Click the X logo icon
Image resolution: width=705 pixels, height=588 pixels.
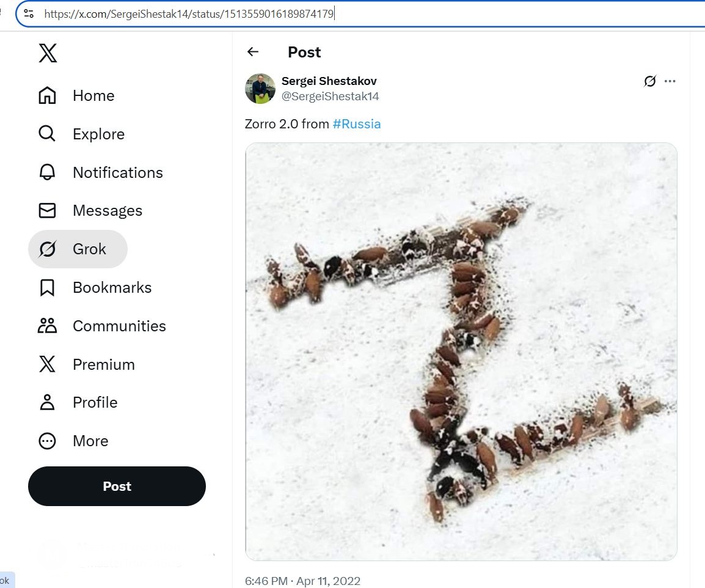coord(48,53)
